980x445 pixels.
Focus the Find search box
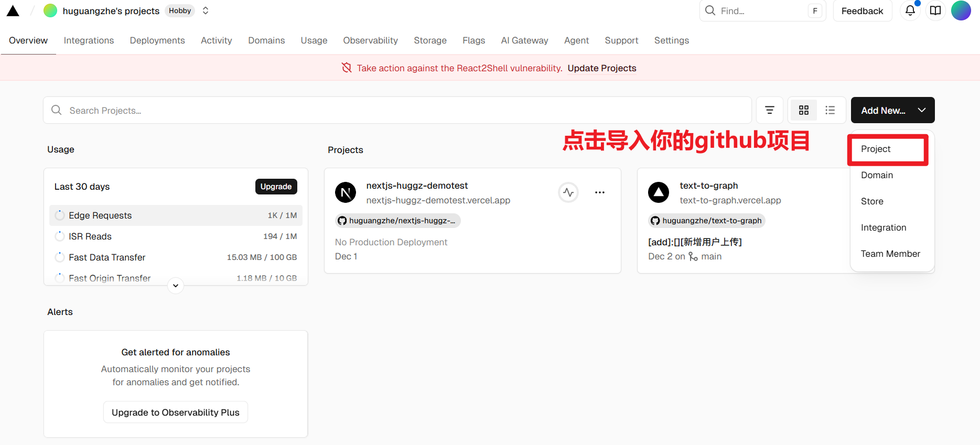[x=762, y=10]
